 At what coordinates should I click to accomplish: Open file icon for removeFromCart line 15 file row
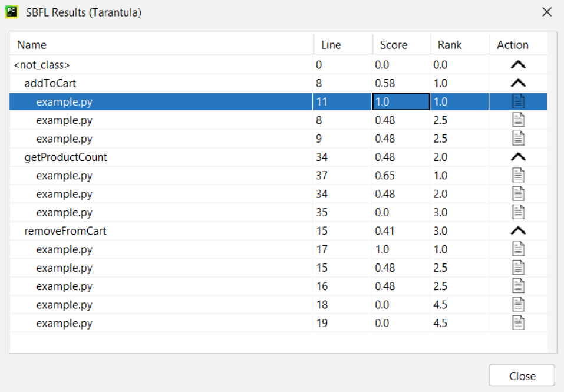(x=518, y=268)
